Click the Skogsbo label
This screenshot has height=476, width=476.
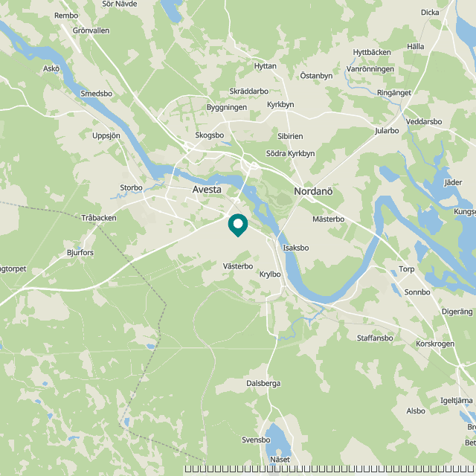210,135
